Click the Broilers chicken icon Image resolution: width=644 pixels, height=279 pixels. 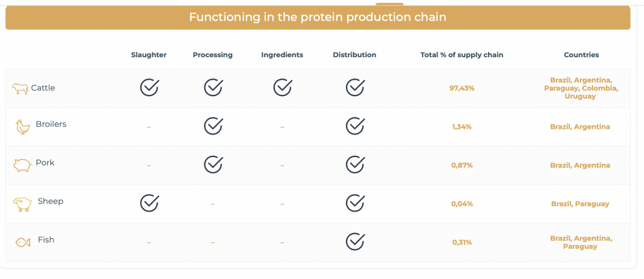pyautogui.click(x=23, y=127)
